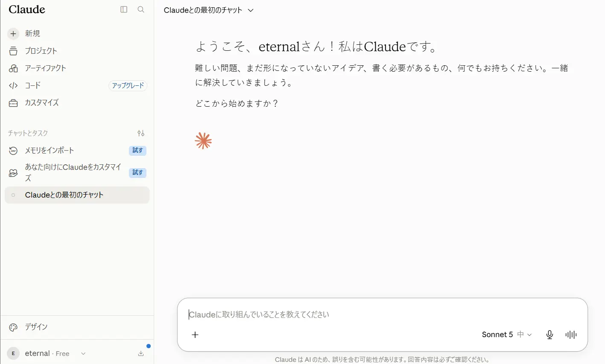Viewport: 605px width, 364px height.
Task: Click the AI disclaimer text below composer
Action: (382, 359)
